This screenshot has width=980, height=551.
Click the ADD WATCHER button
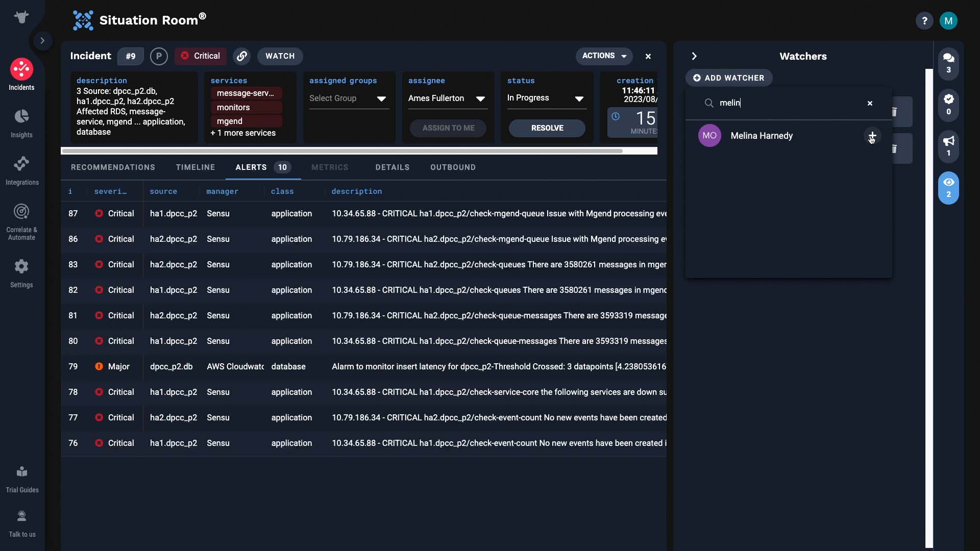point(728,78)
